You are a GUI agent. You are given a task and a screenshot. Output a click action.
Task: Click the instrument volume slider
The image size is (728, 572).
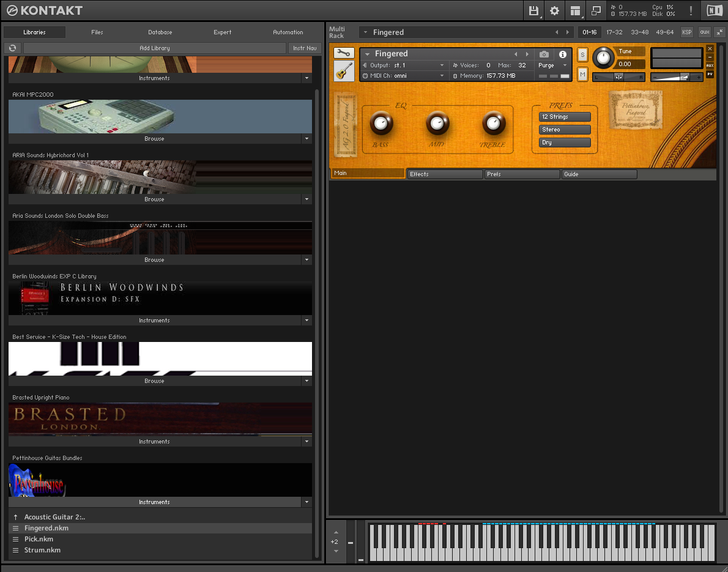[677, 77]
